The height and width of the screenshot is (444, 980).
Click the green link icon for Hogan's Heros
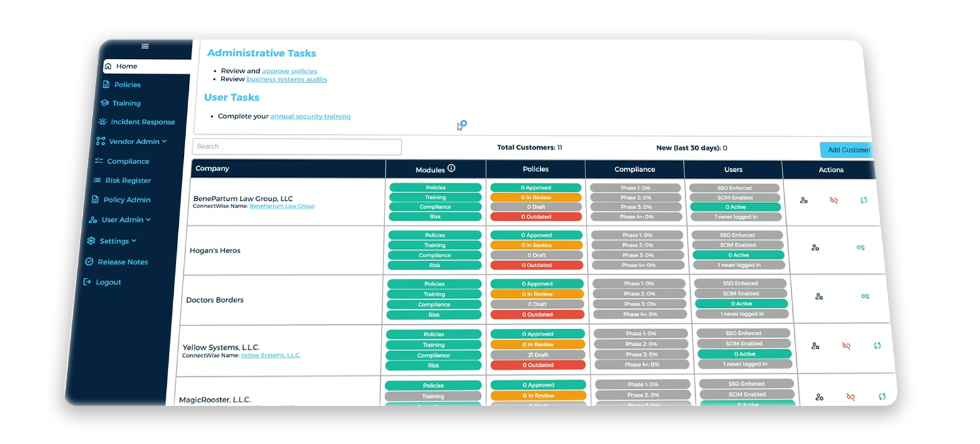click(861, 248)
